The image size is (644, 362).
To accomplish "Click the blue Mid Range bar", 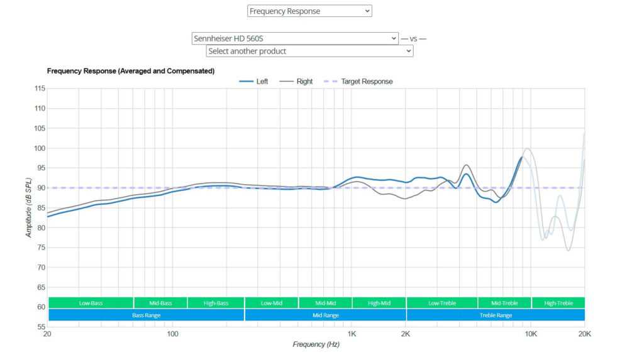I will click(325, 315).
